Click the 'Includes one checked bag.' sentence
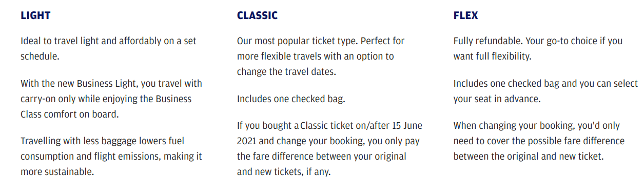This screenshot has width=644, height=194. click(291, 99)
